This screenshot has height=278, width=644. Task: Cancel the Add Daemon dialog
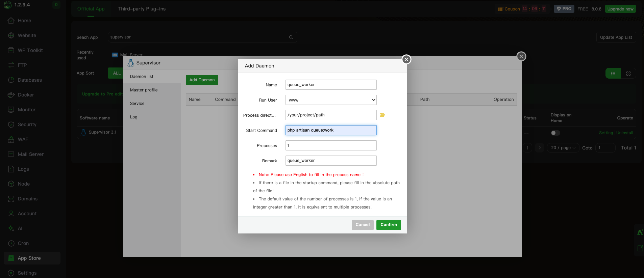[x=363, y=225]
